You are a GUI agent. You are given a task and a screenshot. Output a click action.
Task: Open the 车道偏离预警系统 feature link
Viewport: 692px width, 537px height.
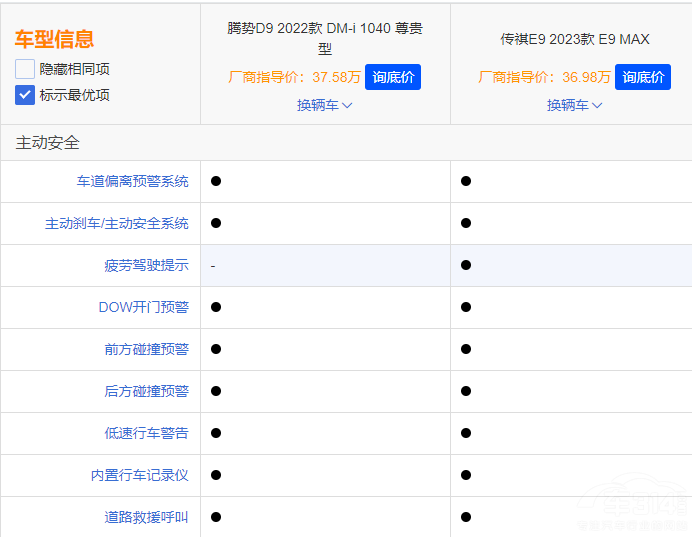[x=132, y=181]
